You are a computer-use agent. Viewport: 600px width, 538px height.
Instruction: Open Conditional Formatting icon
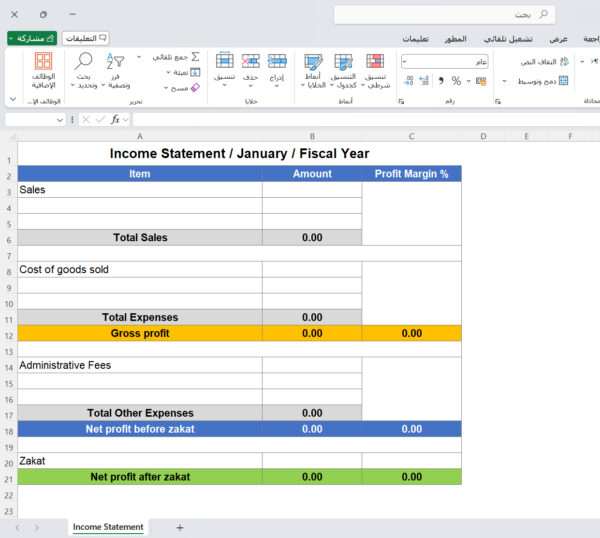point(375,62)
